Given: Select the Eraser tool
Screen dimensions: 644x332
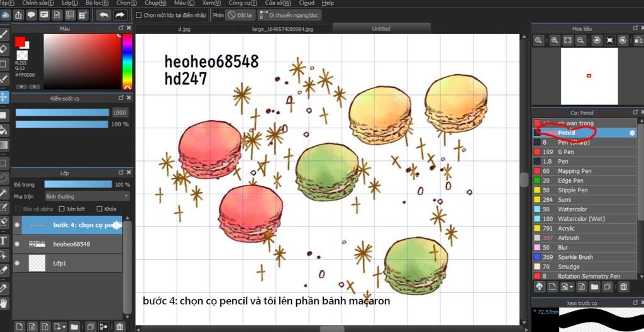Looking at the screenshot, I should click(4, 49).
